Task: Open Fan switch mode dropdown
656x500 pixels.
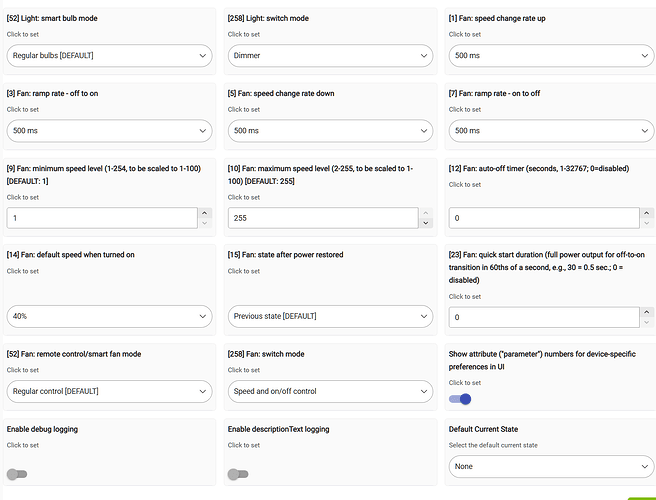Action: [331, 392]
